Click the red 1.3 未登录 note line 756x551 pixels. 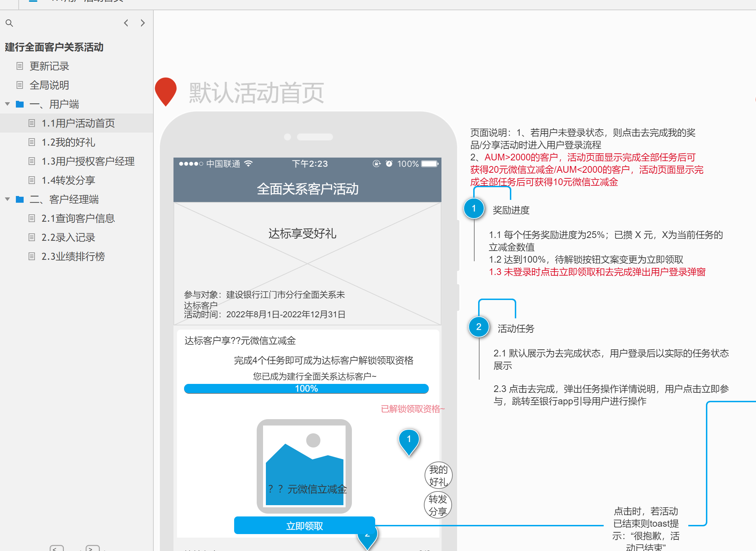(x=597, y=272)
